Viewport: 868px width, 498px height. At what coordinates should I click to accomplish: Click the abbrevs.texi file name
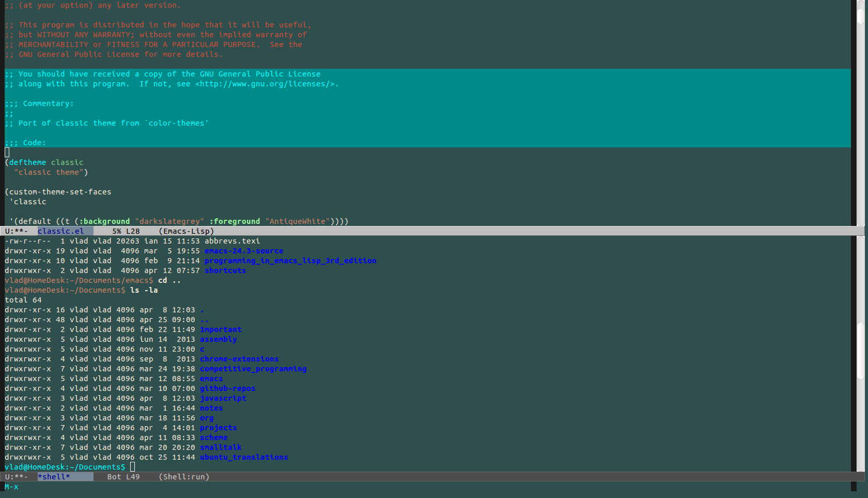[x=232, y=241]
